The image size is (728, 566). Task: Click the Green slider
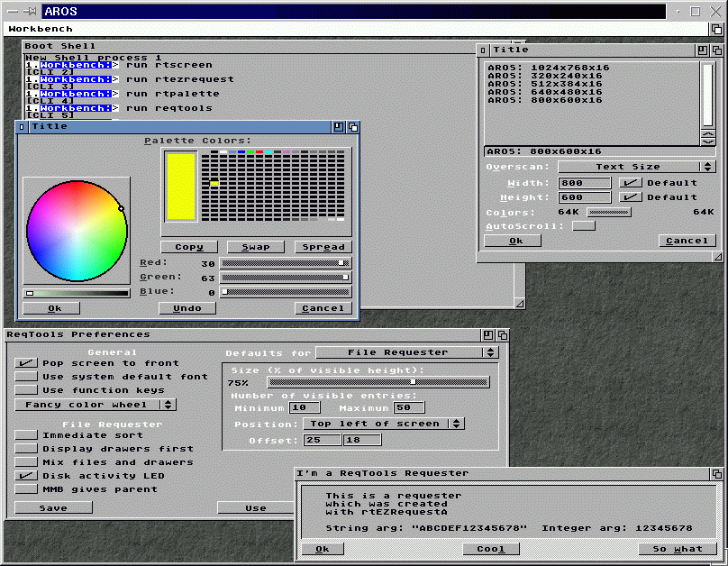coord(286,278)
